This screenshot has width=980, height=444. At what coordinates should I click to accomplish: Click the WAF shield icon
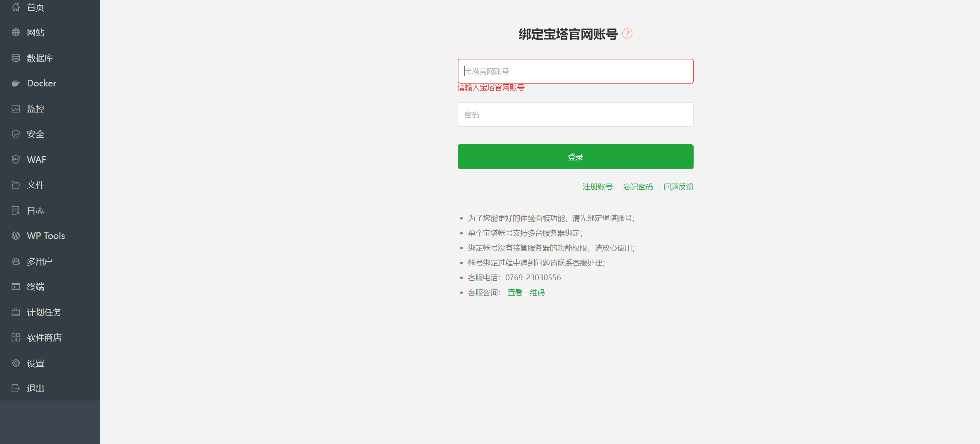(x=16, y=160)
